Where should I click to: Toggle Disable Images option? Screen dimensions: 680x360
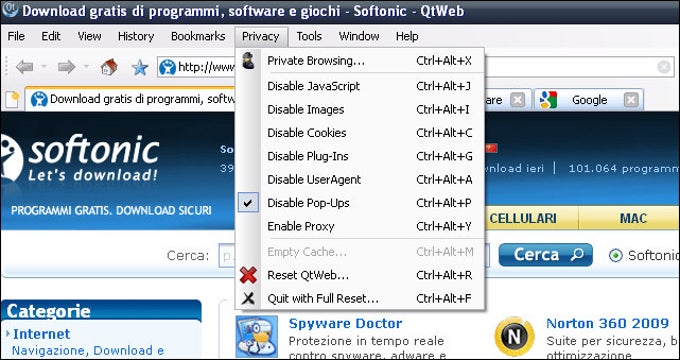[x=360, y=110]
